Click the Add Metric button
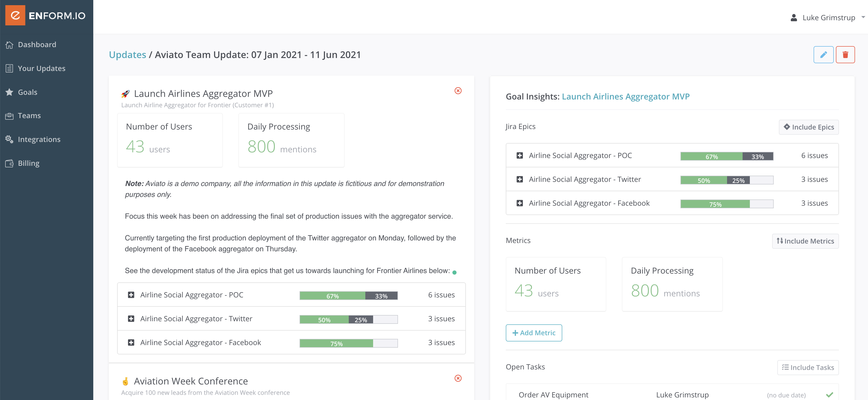 tap(533, 333)
